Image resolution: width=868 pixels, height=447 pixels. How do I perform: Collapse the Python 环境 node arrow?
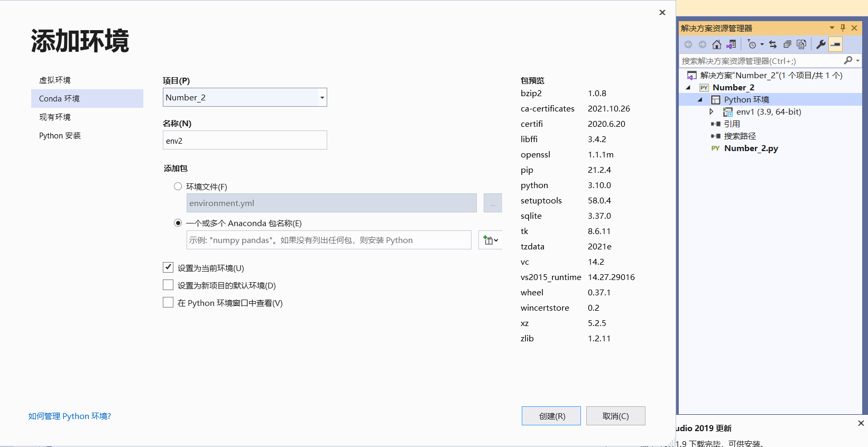(x=700, y=100)
